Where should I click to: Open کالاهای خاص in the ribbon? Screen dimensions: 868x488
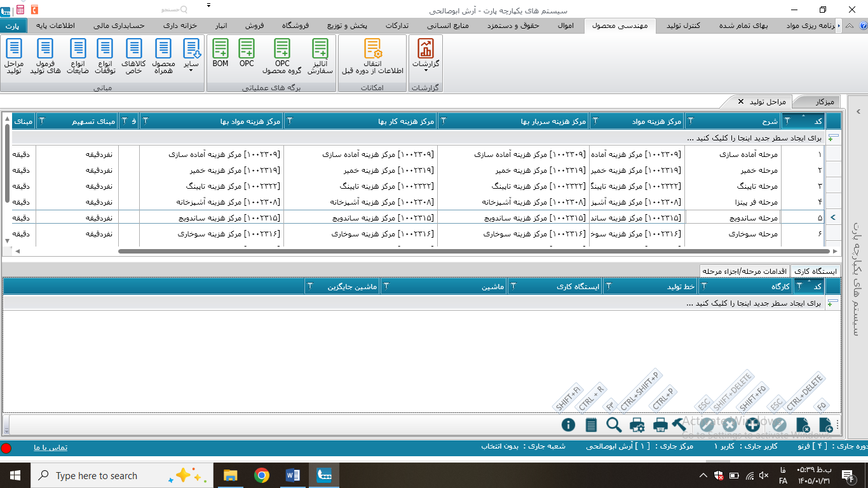[x=134, y=57]
